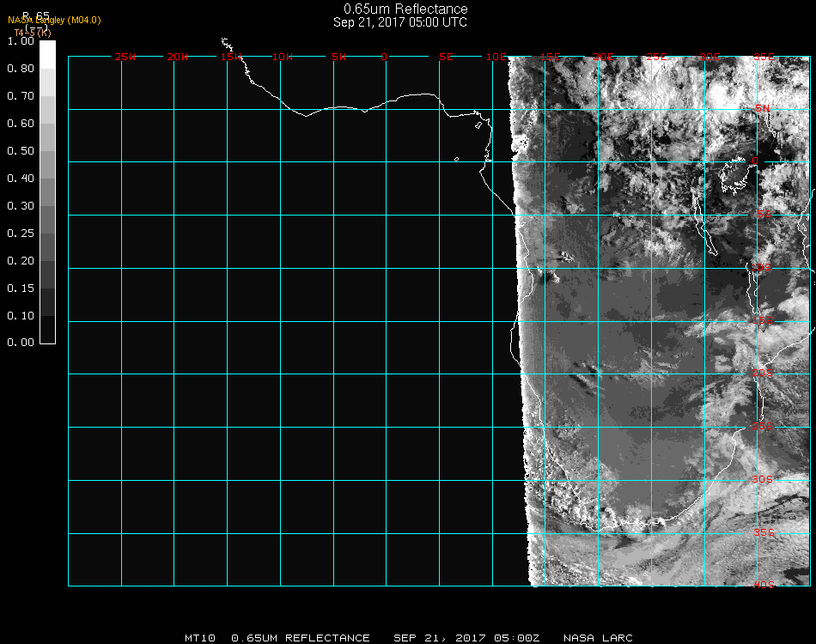The height and width of the screenshot is (644, 816).
Task: Click the NASA LARC footer text
Action: coord(598,638)
